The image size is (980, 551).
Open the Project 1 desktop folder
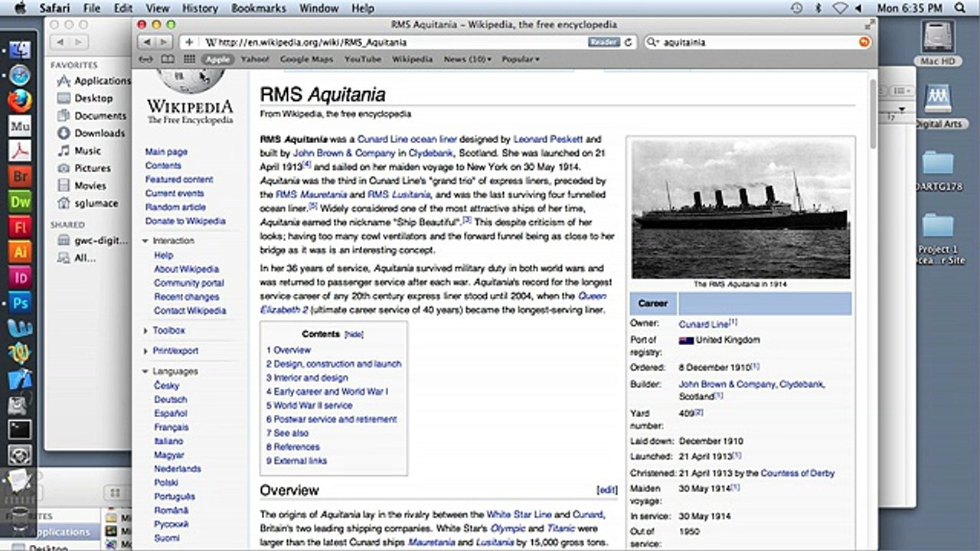click(939, 239)
